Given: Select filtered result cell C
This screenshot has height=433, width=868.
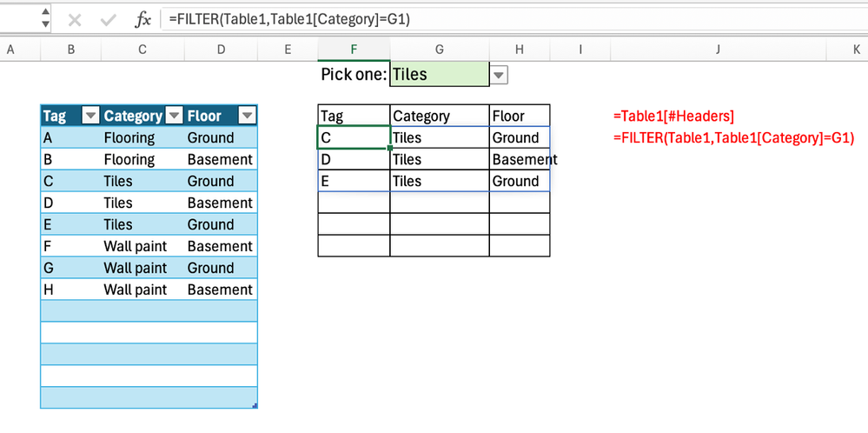Looking at the screenshot, I should click(354, 137).
